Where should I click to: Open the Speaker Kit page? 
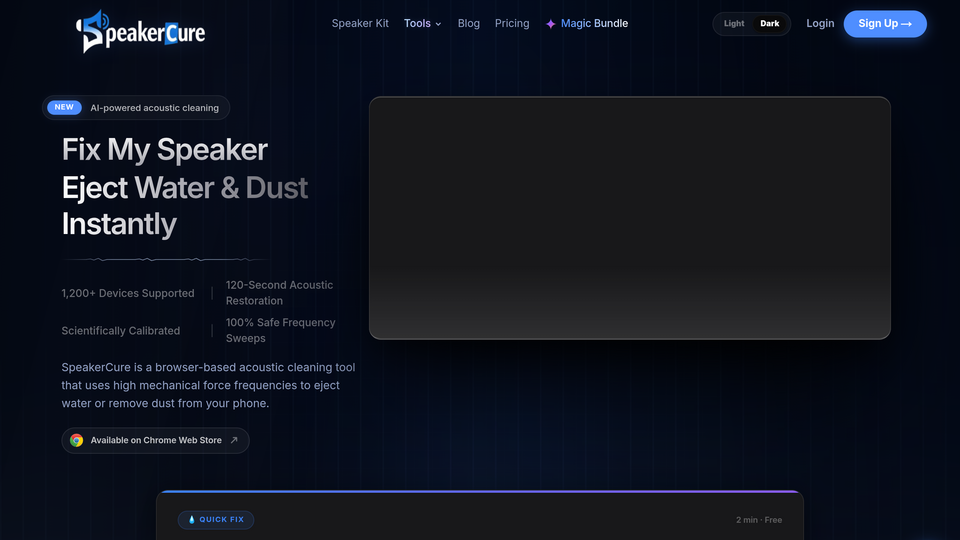coord(360,23)
